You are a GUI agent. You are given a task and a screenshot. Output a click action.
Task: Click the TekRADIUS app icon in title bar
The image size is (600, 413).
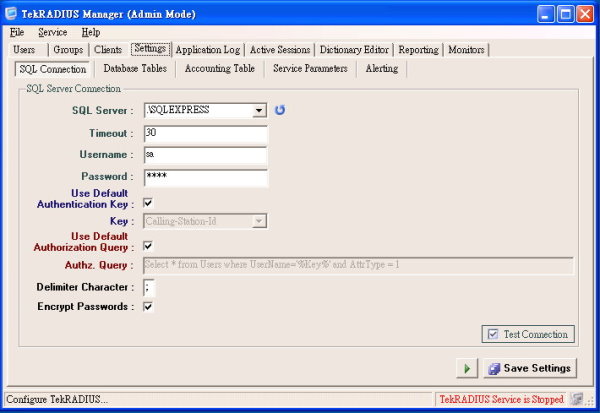coord(11,13)
